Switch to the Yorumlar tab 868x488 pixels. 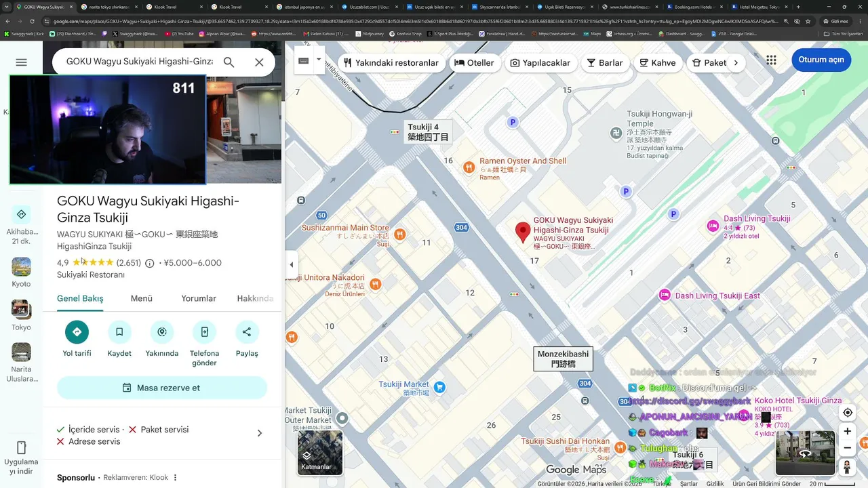(x=199, y=298)
